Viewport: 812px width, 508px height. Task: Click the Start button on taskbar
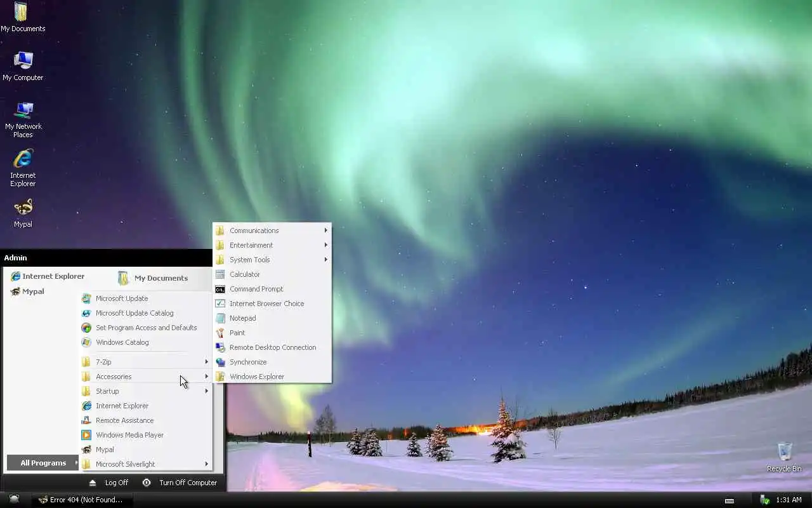(x=14, y=500)
